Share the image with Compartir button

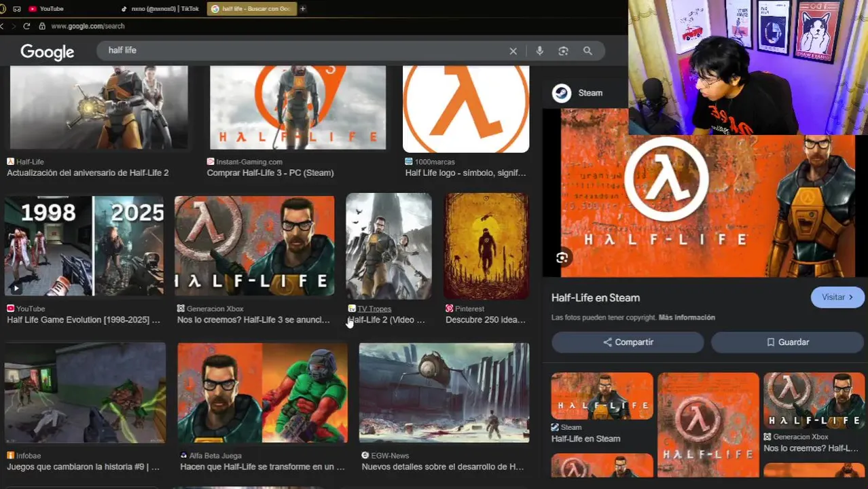click(x=628, y=342)
